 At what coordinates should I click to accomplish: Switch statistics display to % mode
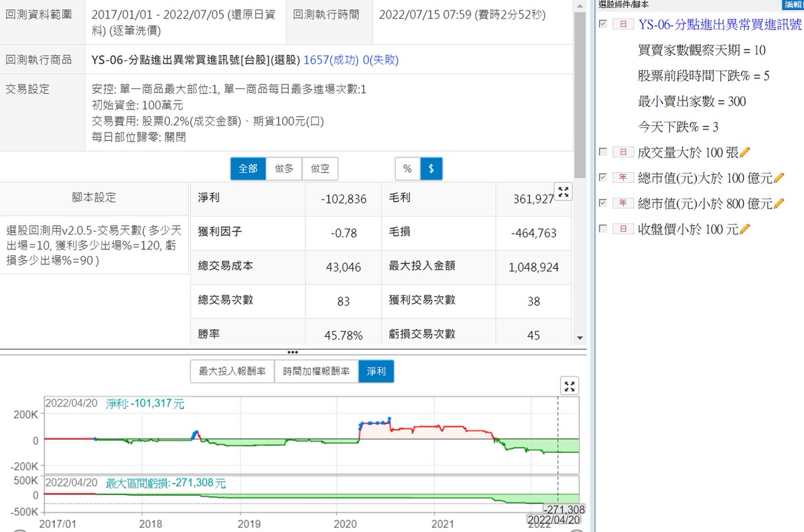(x=407, y=169)
